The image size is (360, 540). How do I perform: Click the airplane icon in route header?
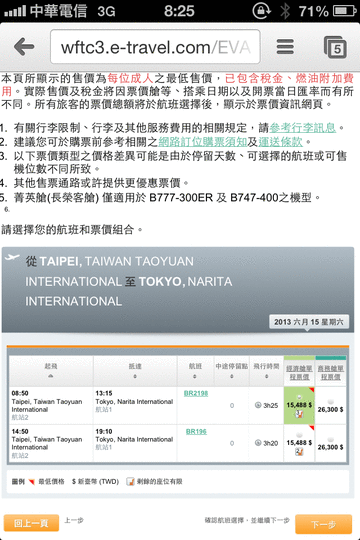(x=12, y=257)
